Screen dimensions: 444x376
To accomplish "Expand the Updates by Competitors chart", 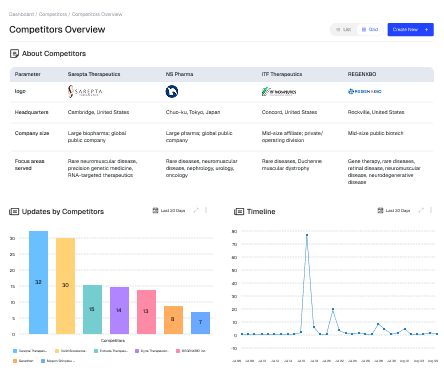I will [196, 210].
